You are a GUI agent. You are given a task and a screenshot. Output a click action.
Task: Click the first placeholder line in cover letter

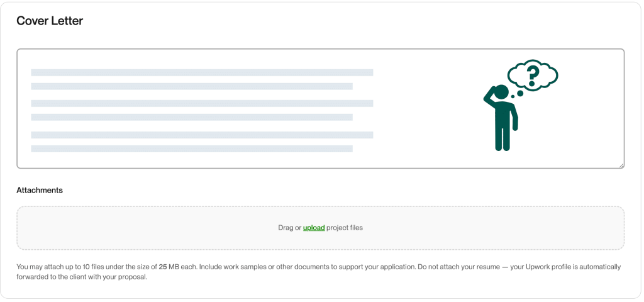coord(202,72)
